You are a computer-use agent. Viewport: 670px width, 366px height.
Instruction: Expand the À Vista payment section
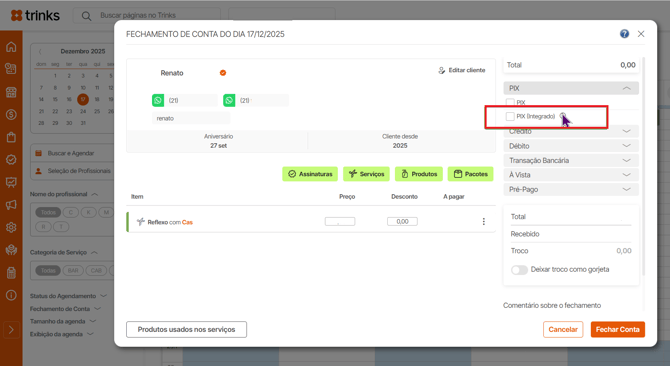point(571,175)
